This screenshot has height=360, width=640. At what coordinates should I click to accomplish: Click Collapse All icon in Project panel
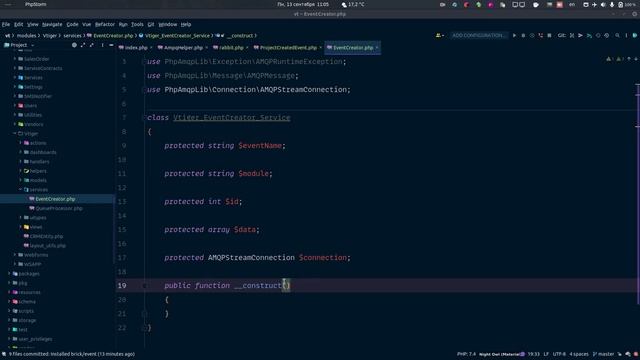click(x=92, y=45)
